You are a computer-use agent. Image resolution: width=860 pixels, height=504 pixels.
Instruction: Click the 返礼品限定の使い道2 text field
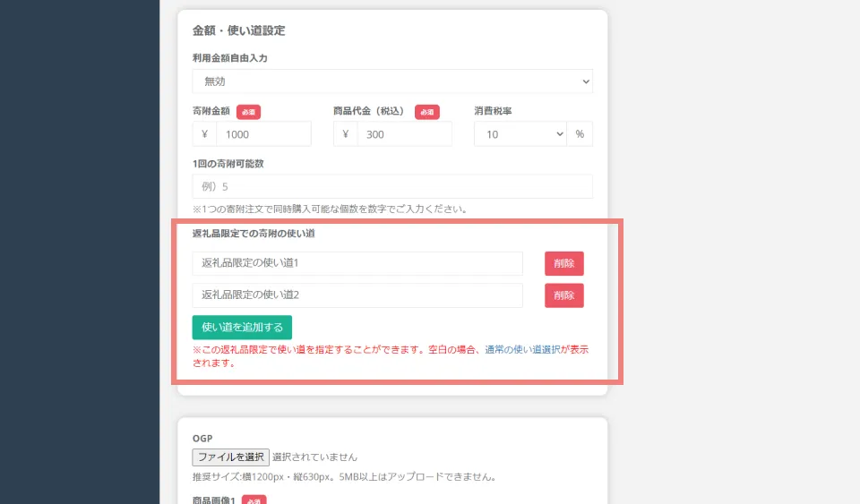357,295
